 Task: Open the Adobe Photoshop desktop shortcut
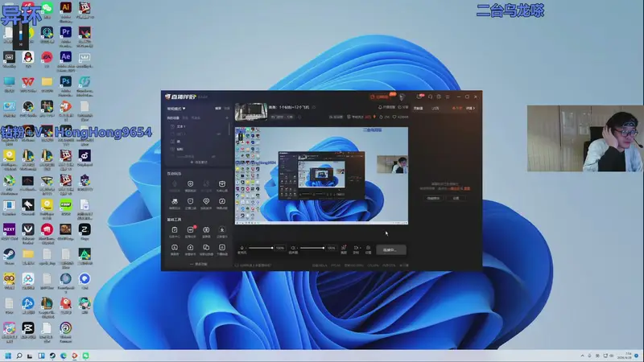[66, 82]
